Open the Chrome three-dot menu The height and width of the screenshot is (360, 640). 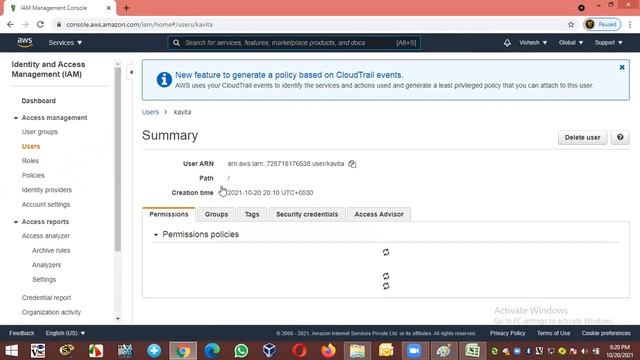630,24
